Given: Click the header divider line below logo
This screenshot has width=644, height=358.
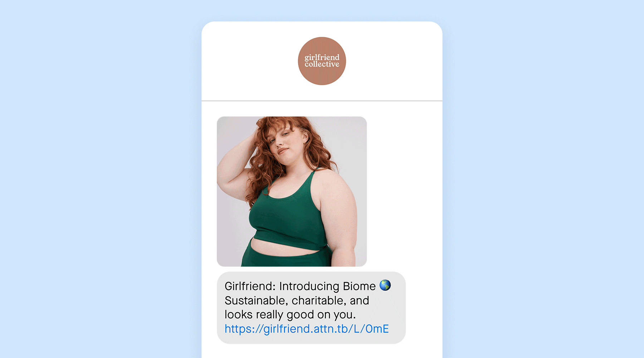Looking at the screenshot, I should 322,101.
